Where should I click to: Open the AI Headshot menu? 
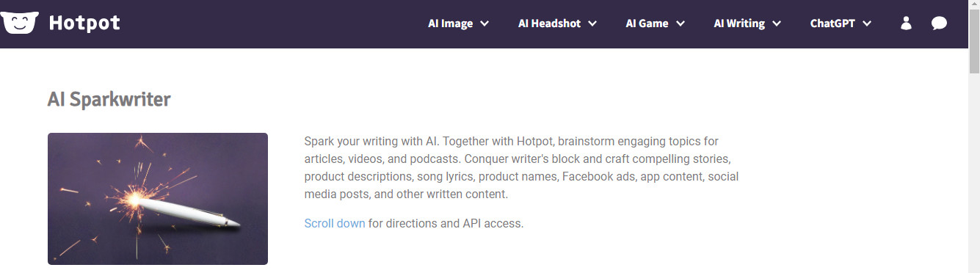point(549,23)
